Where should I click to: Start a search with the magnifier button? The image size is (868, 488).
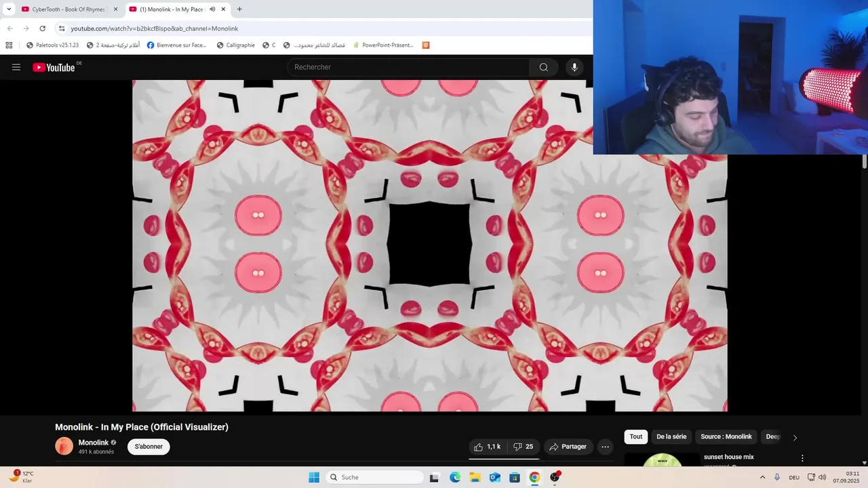coord(544,67)
